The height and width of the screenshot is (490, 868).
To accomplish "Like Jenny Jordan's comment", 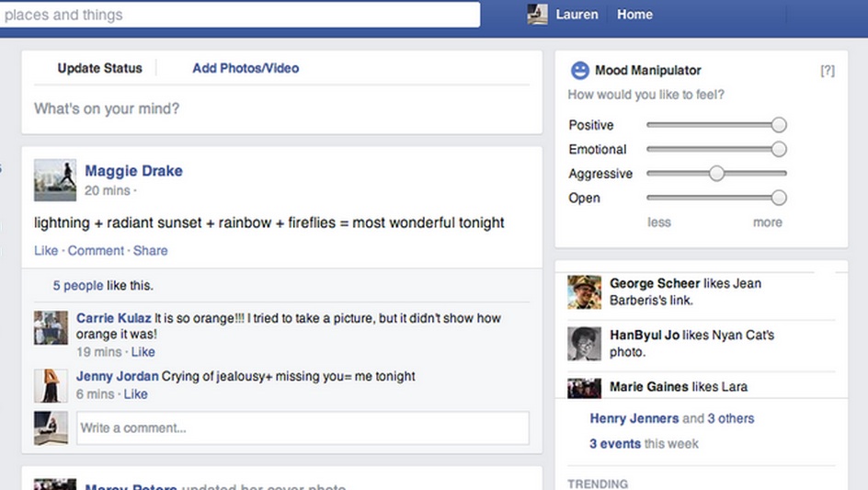I will click(136, 393).
